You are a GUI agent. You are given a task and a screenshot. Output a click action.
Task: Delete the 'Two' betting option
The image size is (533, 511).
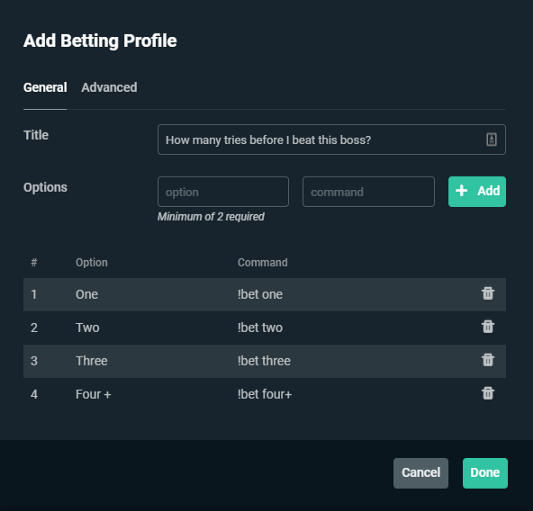488,327
